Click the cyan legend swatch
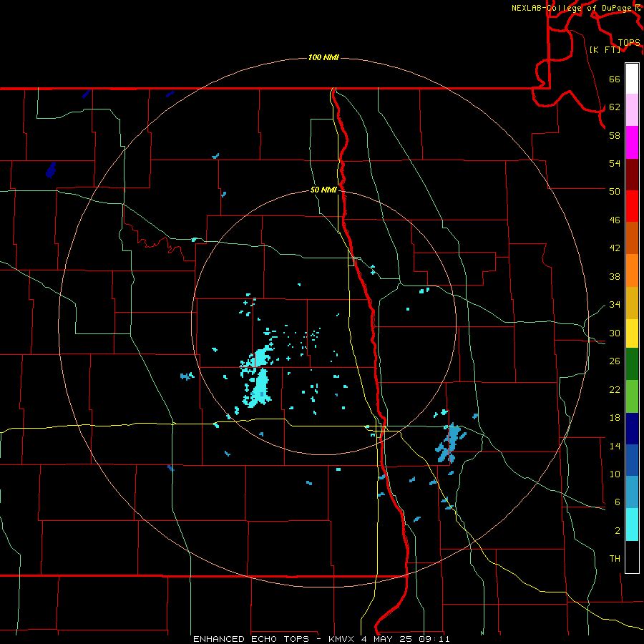Image resolution: width=644 pixels, height=644 pixels. (632, 525)
